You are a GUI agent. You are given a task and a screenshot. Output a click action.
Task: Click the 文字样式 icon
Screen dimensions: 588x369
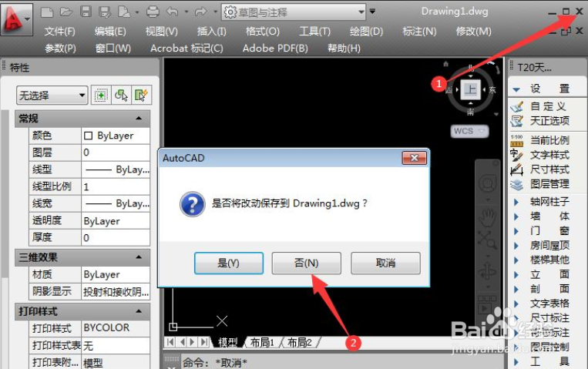(x=517, y=155)
